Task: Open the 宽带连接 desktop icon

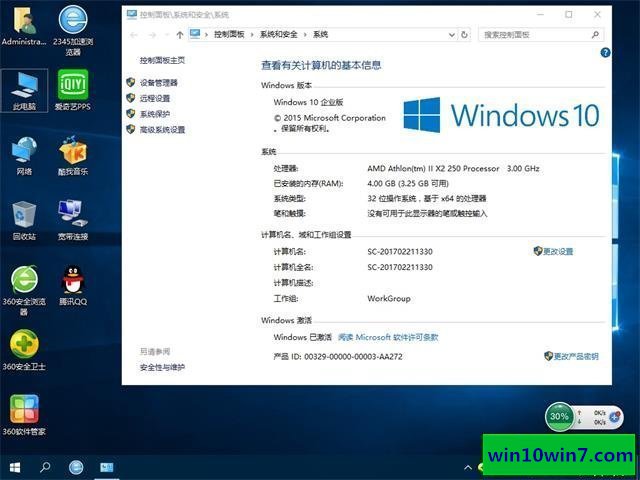Action: pos(73,220)
